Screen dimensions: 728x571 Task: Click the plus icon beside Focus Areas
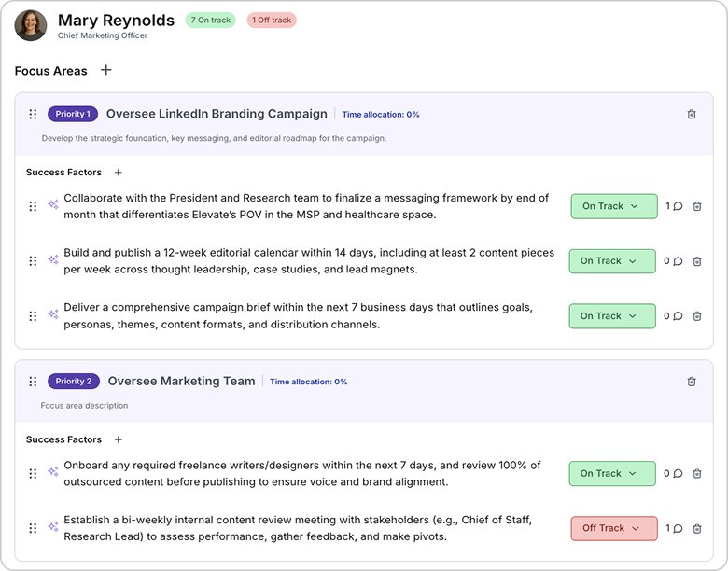tap(105, 71)
